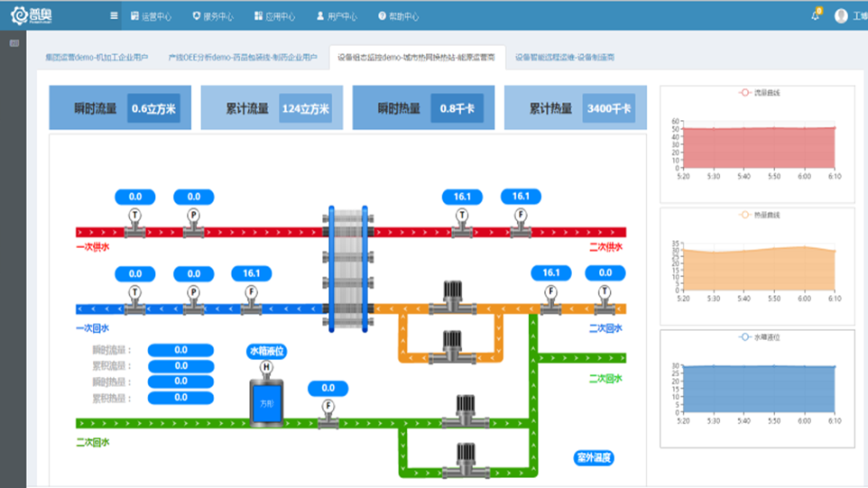Click the red 流量曲线 area chart

pos(759,148)
